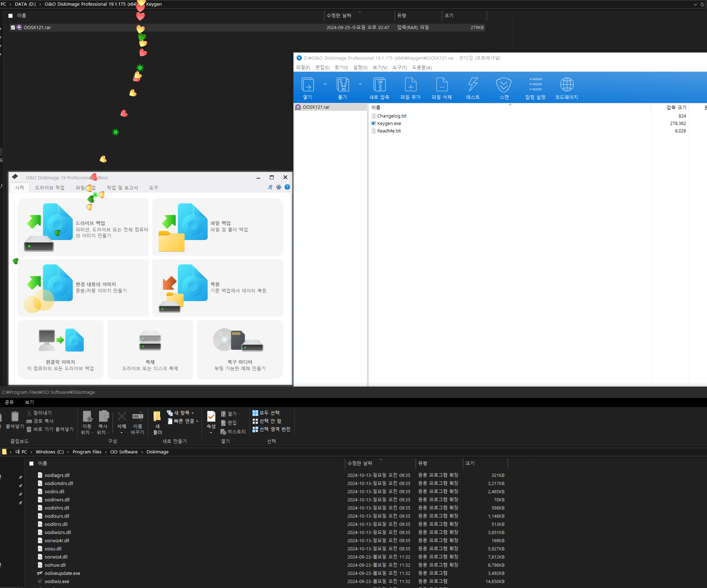Screen dimensions: 707x588
Task: Switch to DiskImage 도구 (Tools) tab
Action: click(x=154, y=188)
